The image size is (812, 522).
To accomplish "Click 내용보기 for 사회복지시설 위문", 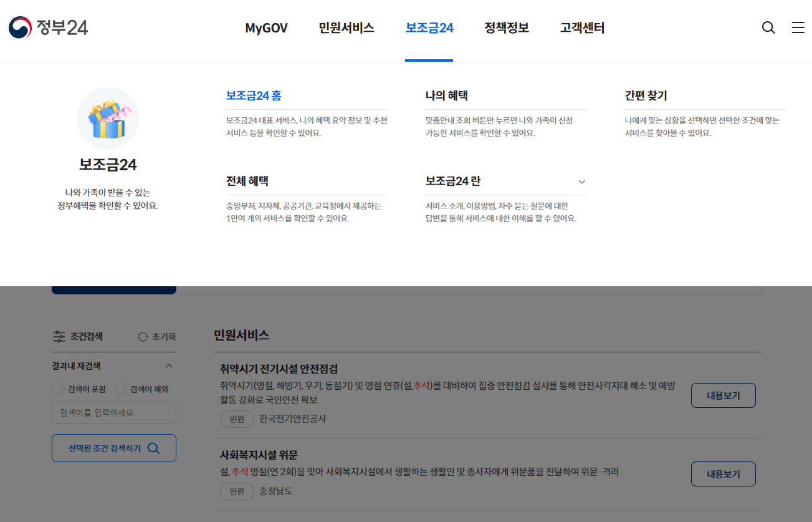I will pyautogui.click(x=723, y=473).
